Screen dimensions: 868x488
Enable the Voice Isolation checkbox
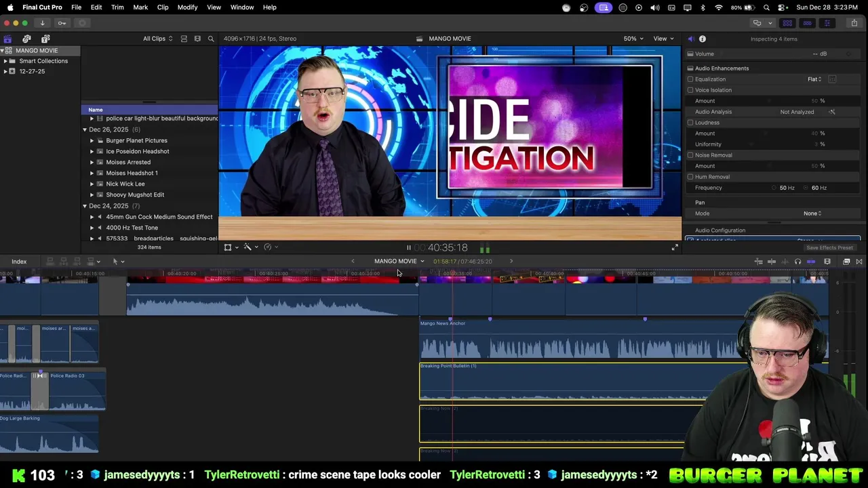point(690,90)
